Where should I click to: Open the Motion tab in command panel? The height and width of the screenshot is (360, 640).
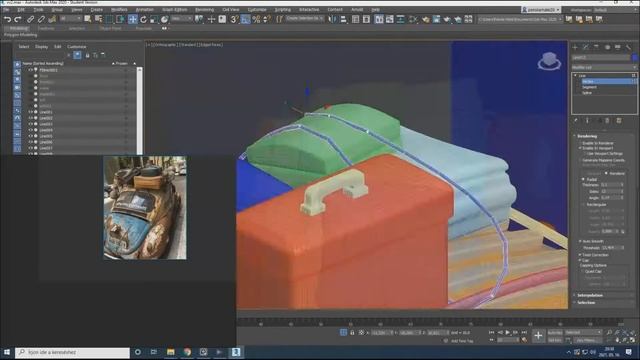tap(607, 47)
